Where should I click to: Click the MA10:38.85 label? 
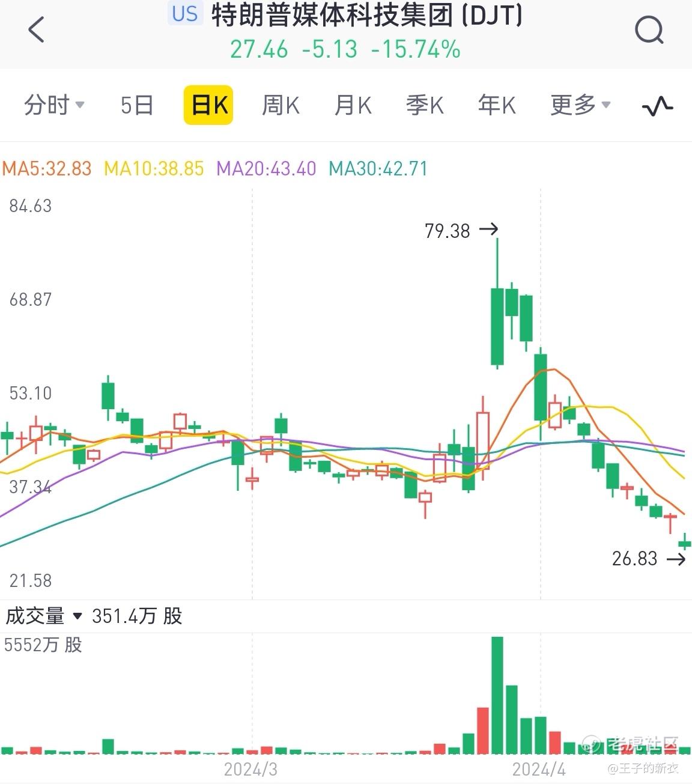(x=154, y=168)
